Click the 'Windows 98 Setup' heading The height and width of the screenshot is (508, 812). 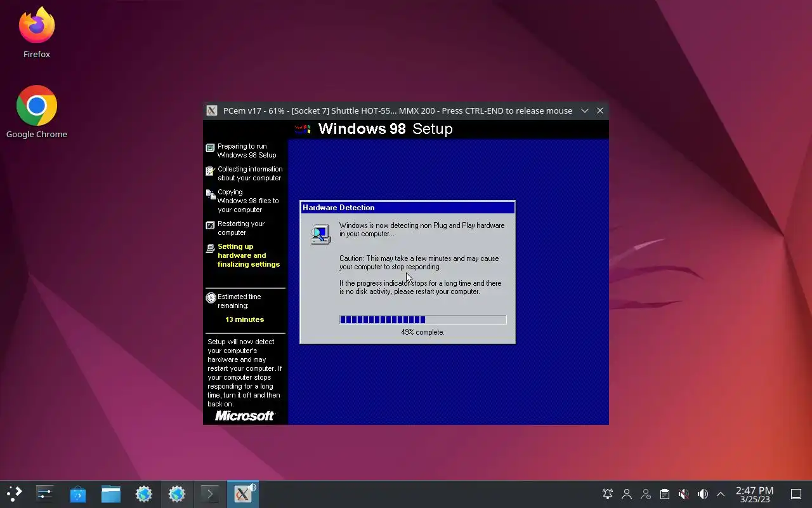click(x=385, y=129)
